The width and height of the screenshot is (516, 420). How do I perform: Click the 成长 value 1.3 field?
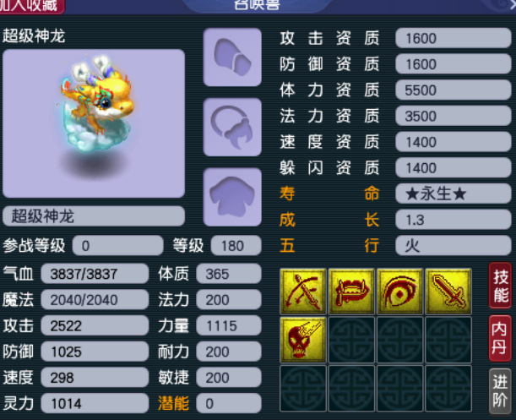(x=454, y=220)
